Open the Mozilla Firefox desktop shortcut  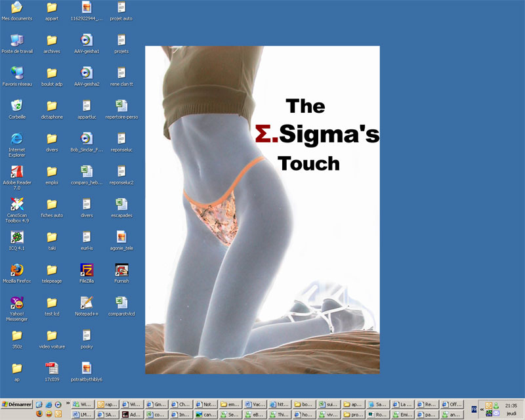17,270
